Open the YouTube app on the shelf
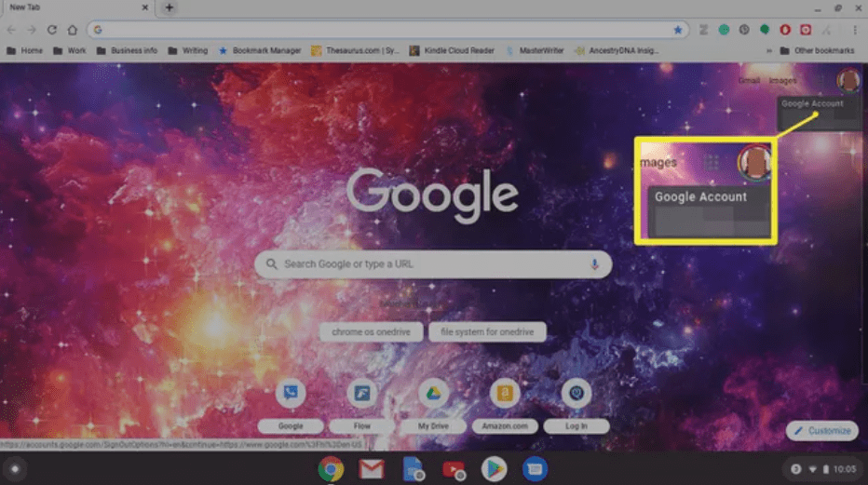The height and width of the screenshot is (485, 868). coord(454,469)
